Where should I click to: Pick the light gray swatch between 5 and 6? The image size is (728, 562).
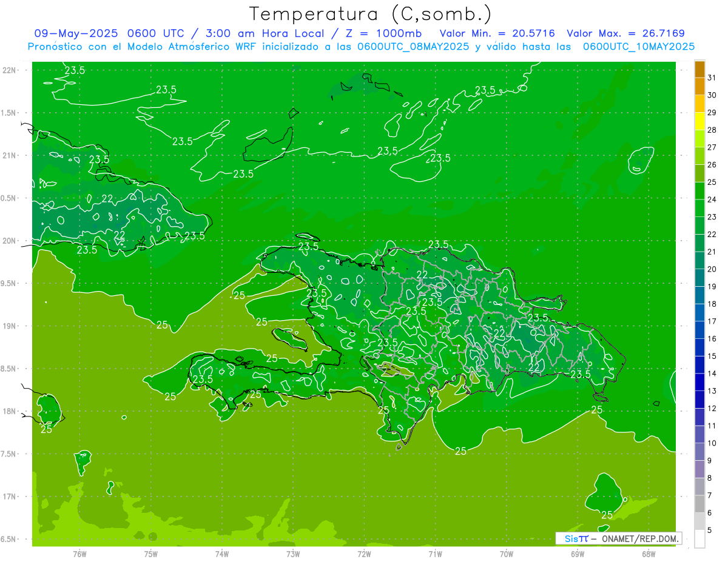699,521
